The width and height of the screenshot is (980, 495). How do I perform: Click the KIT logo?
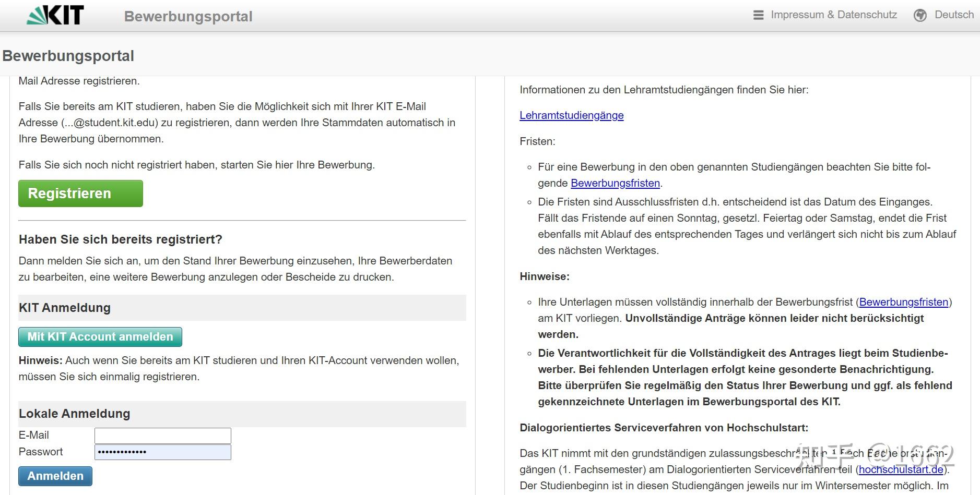[55, 15]
